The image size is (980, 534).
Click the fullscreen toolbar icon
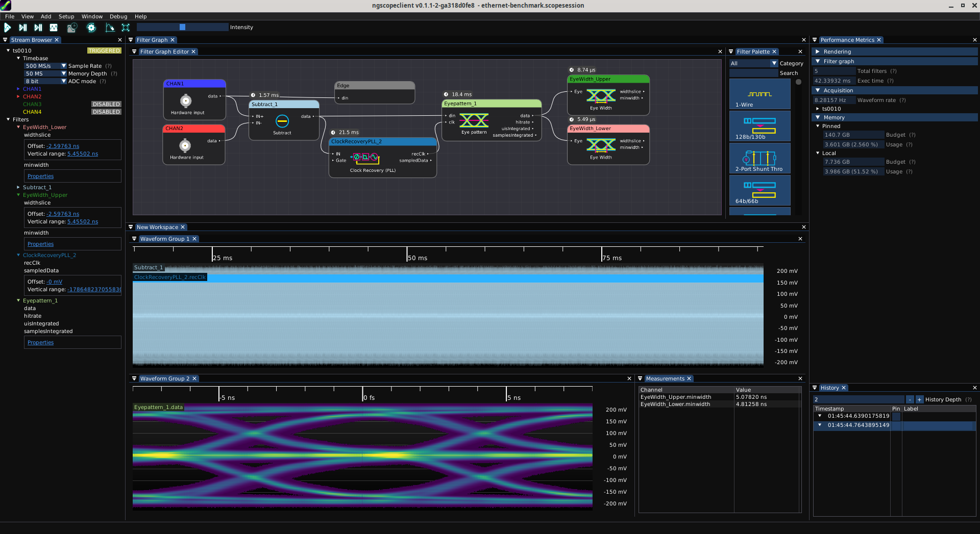pos(126,28)
